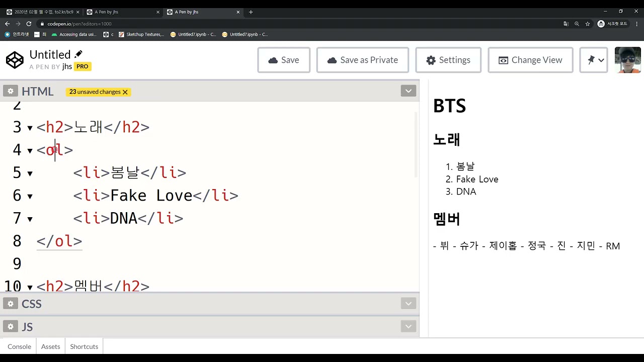Click the 멤버 heading in preview
644x362 pixels.
click(447, 219)
